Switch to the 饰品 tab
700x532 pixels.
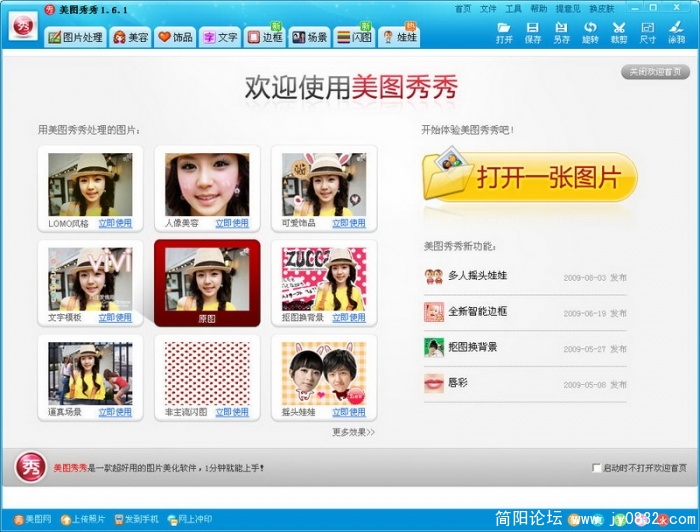coord(175,37)
